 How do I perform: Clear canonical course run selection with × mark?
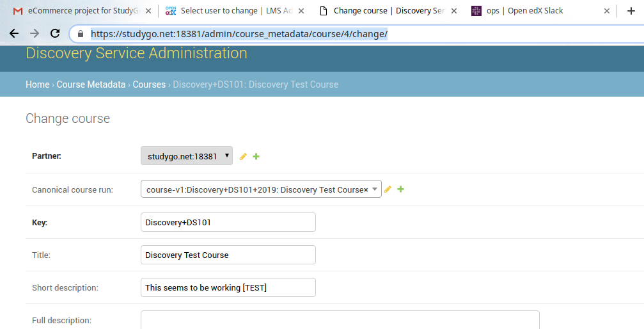pos(366,189)
